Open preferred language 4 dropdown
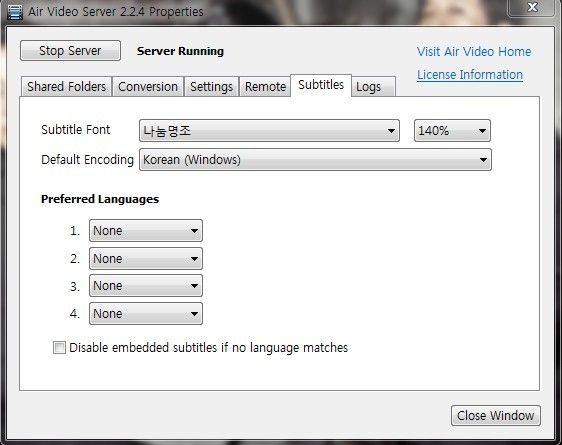Screen dimensions: 562x445 [146, 314]
